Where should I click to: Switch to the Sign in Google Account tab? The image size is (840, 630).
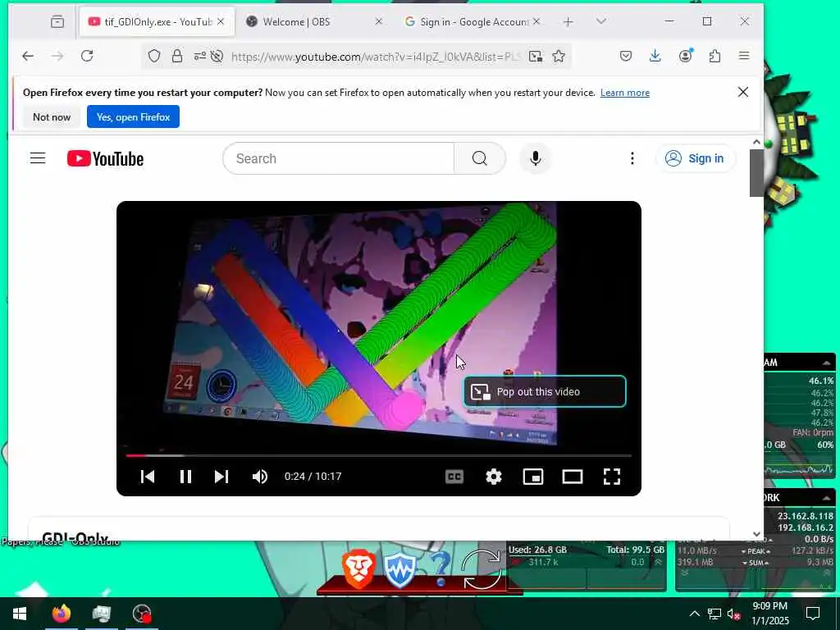[473, 21]
